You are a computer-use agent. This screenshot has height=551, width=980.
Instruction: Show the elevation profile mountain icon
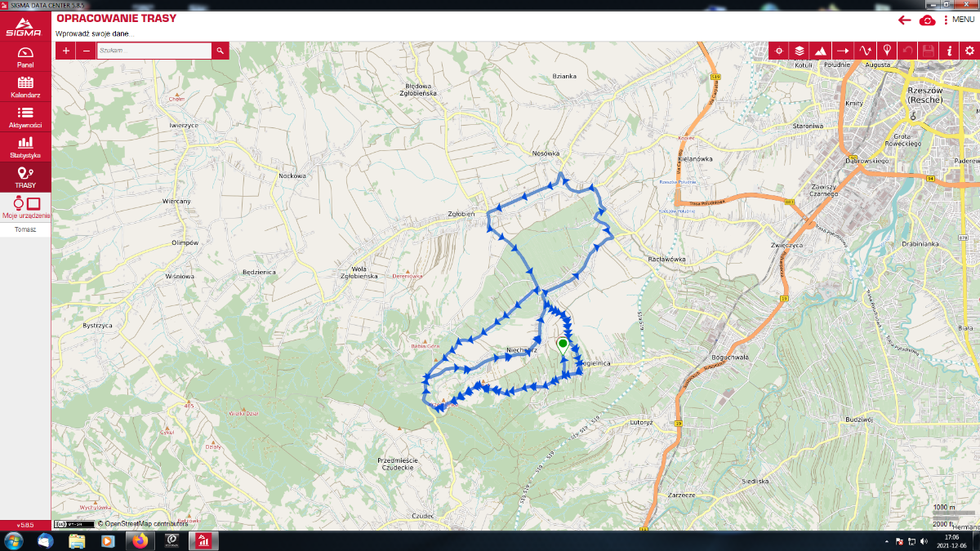(822, 51)
